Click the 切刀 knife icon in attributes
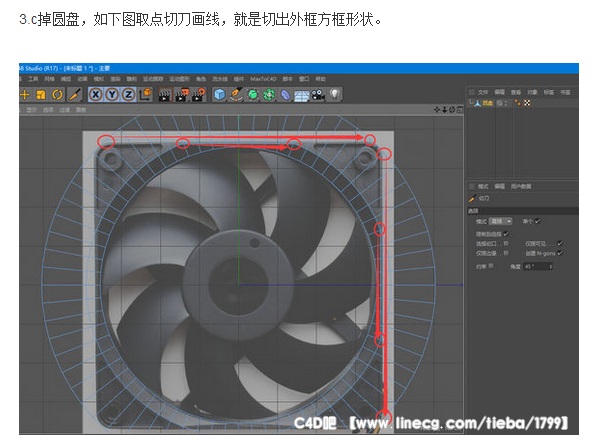Viewport: 594px width, 440px height. (x=472, y=198)
